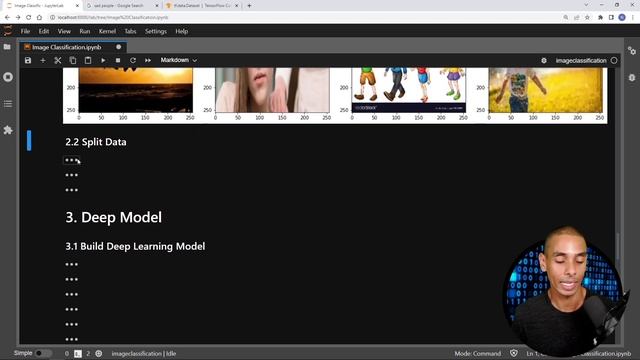Switch kernel via imageclassification kernel name
Screen dimensions: 640x360
click(581, 60)
